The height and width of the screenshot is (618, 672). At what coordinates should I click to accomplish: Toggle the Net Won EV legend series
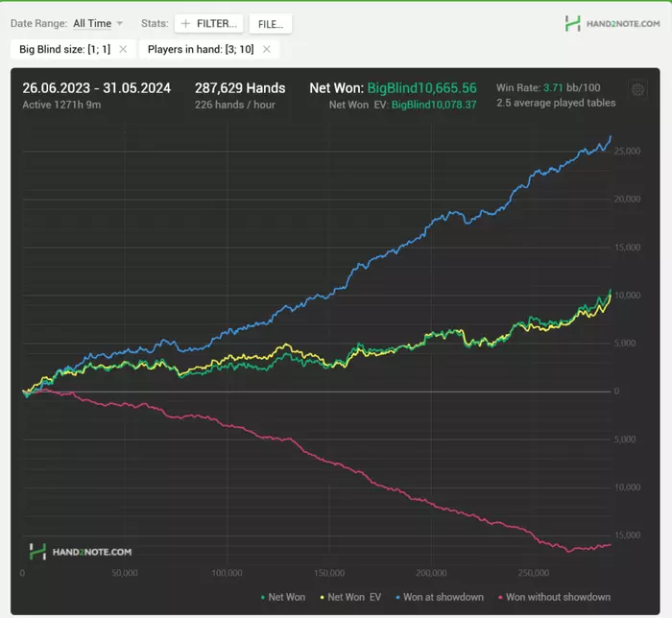(350, 597)
